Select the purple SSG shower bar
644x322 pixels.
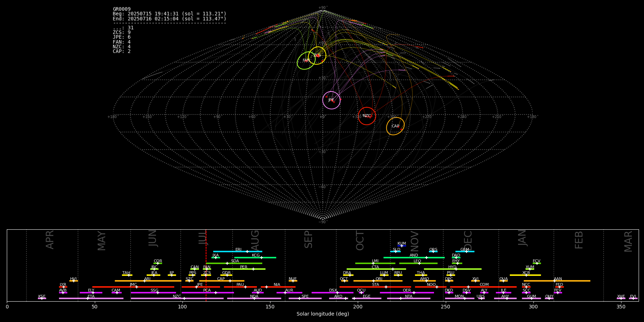point(153,293)
